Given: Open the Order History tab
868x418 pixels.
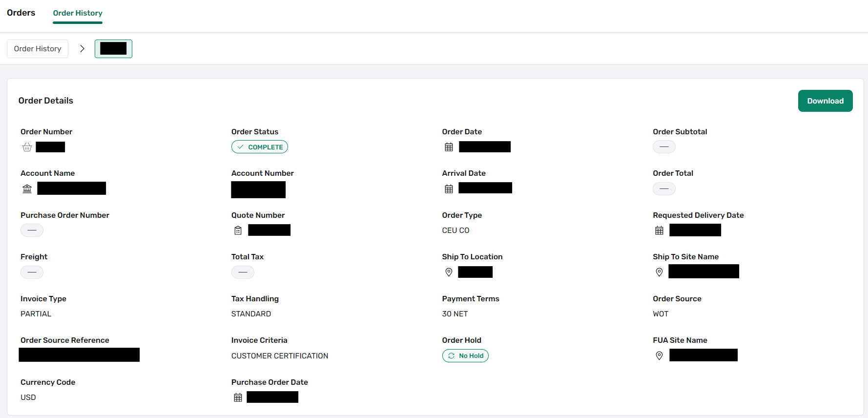Looking at the screenshot, I should (78, 13).
